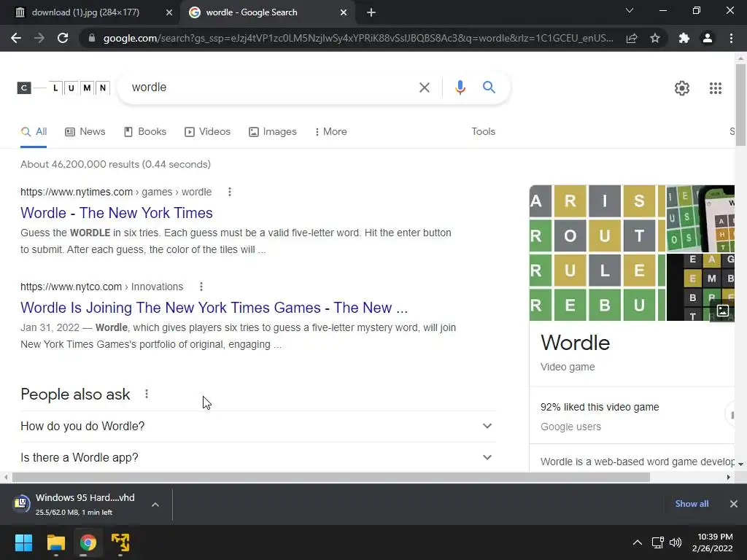Open the network status tray icon
The height and width of the screenshot is (560, 747).
click(658, 542)
